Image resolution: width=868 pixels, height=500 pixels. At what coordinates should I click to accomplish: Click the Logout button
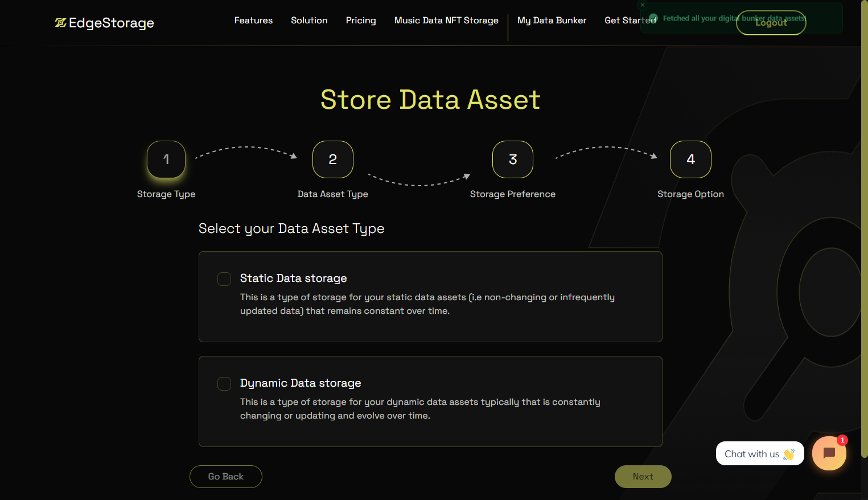tap(771, 23)
